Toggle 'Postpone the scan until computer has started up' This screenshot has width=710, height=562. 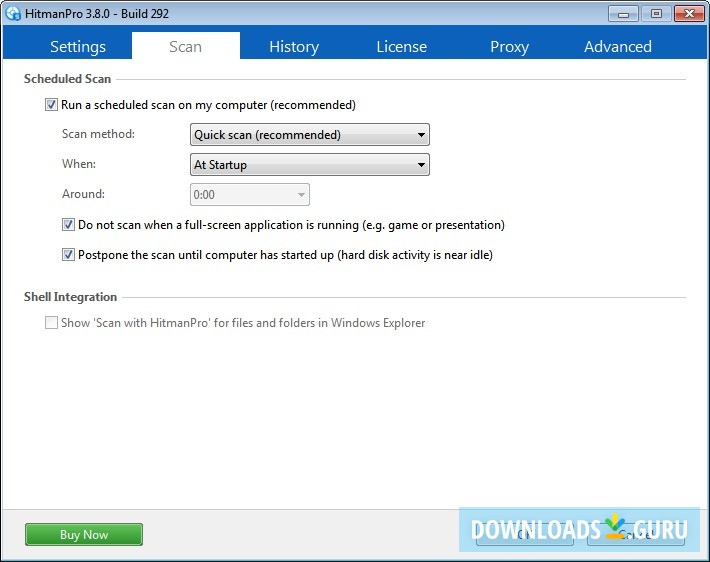point(68,255)
